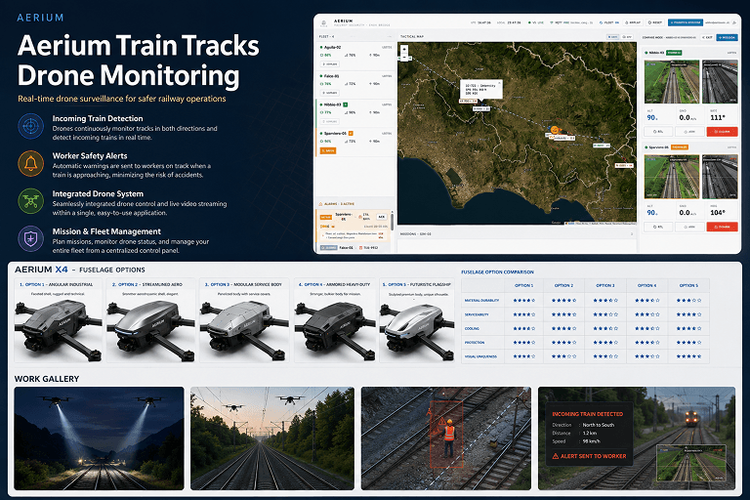750x500 pixels.
Task: Click the Visual Uniqueness row label
Action: click(481, 356)
